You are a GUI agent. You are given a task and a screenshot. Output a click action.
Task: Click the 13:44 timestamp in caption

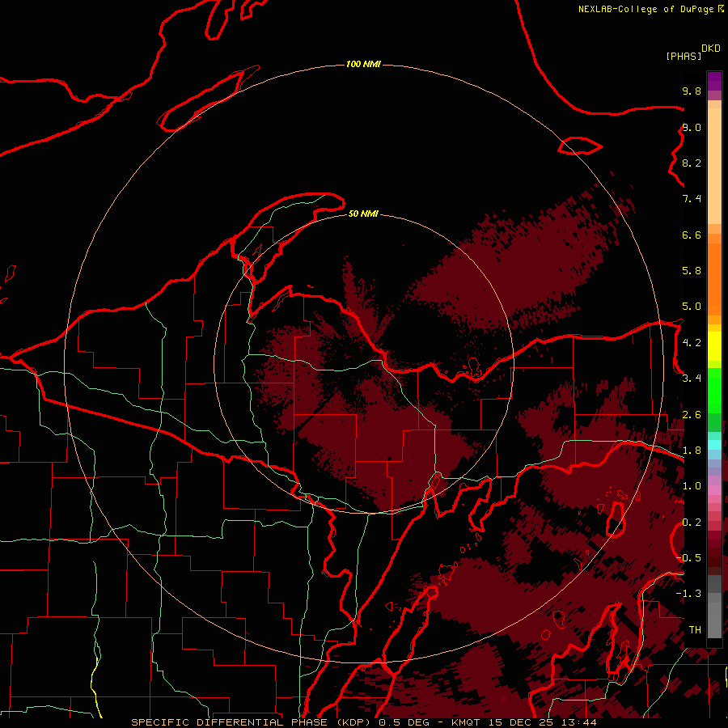(578, 722)
